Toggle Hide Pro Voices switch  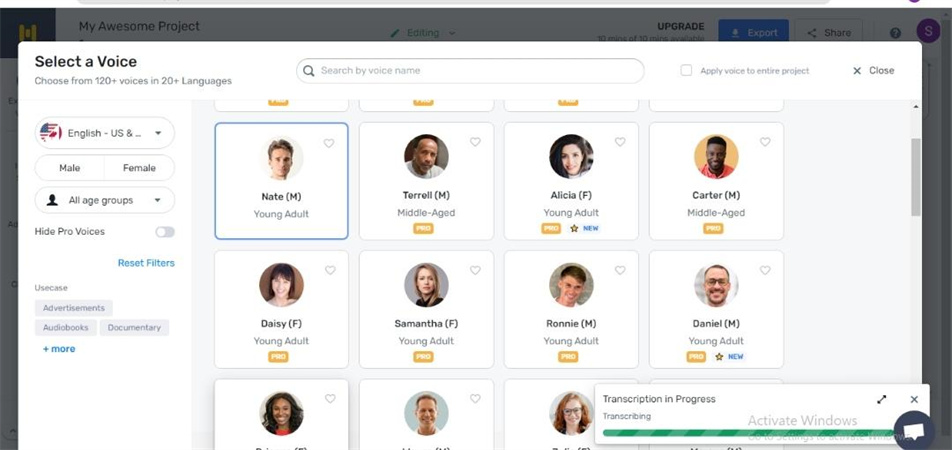165,232
